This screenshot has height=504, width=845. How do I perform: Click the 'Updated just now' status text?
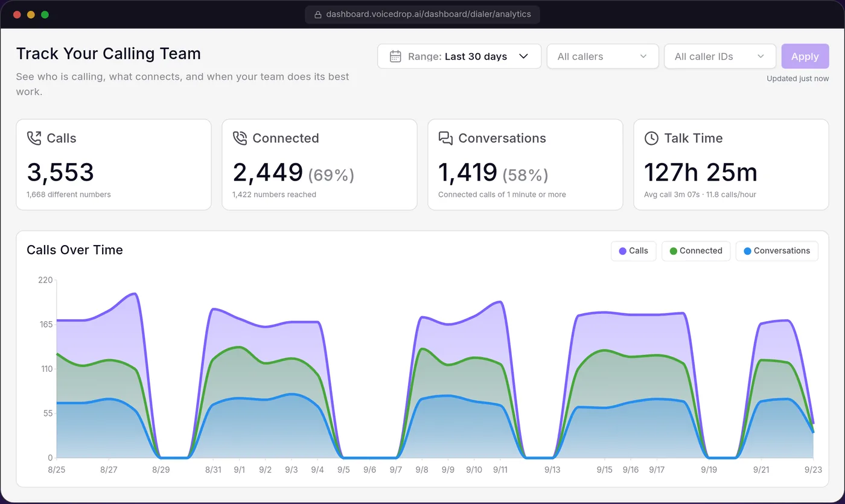(798, 78)
